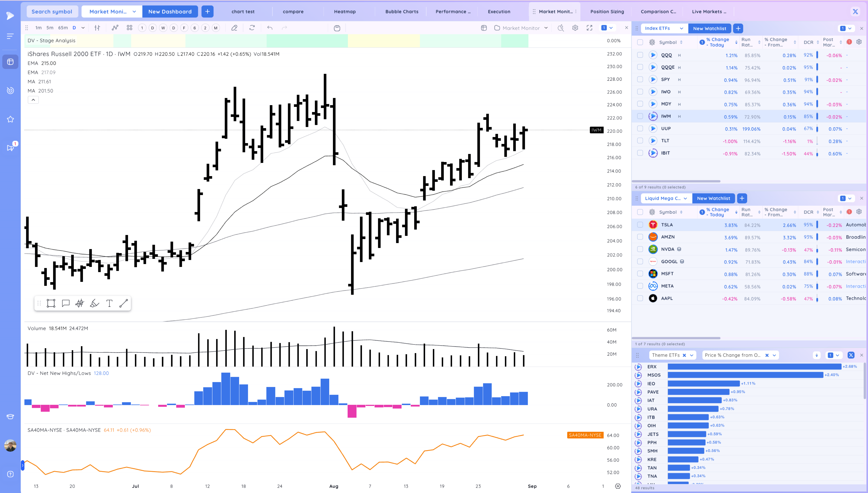This screenshot has width=868, height=493.
Task: Open the indicators menu icon
Action: 115,28
